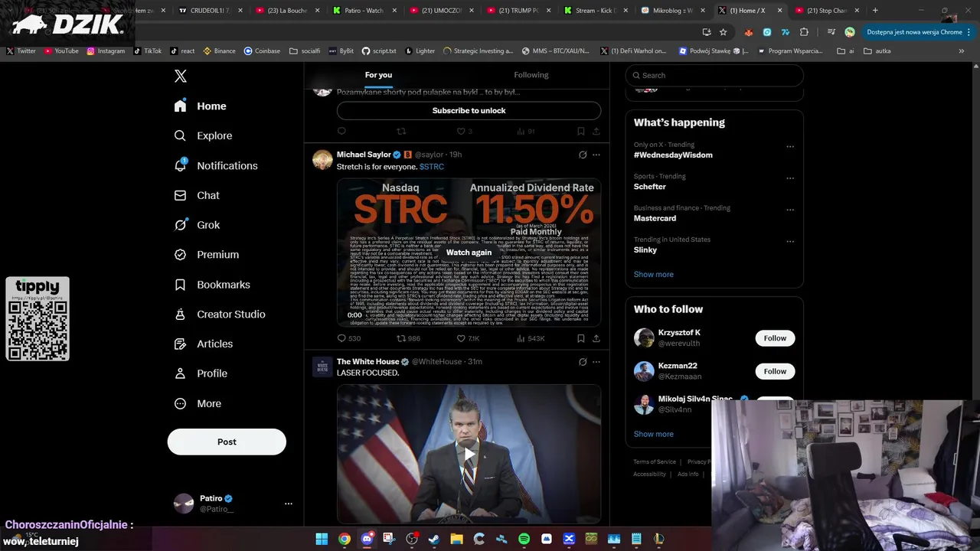980x551 pixels.
Task: Open Spotify from the taskbar
Action: click(524, 539)
